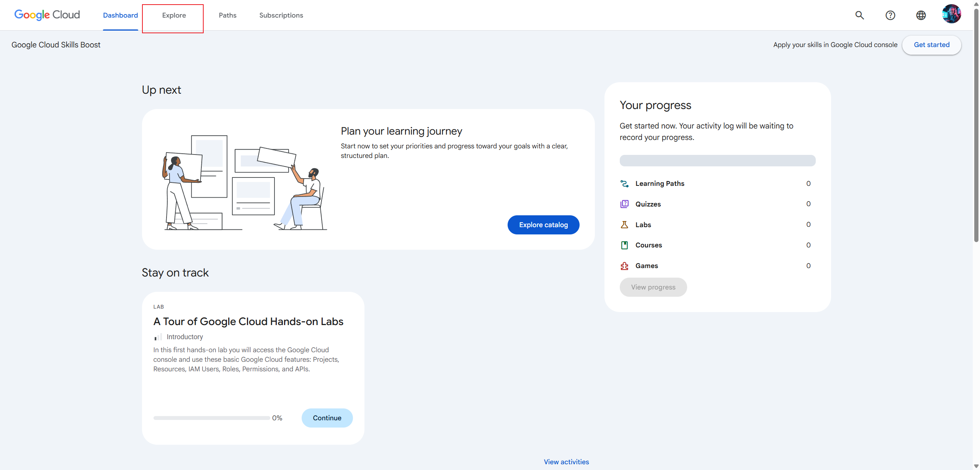
Task: Click the Your progress heading
Action: 656,105
